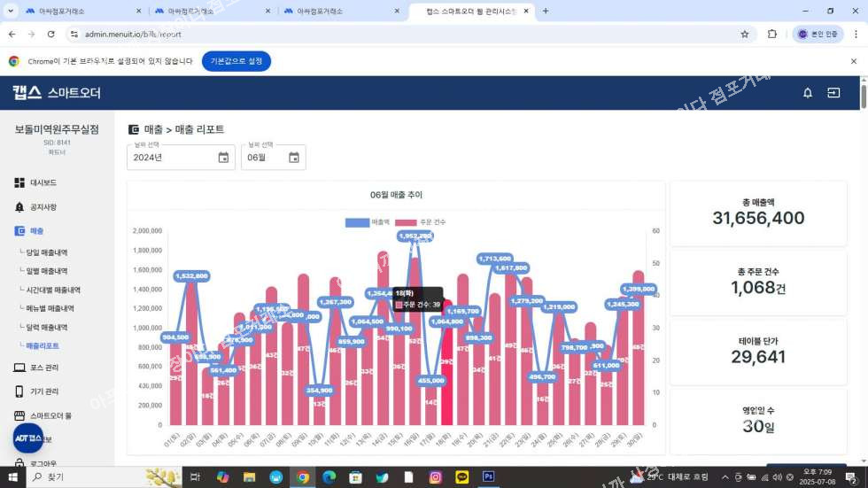Toggle the blue 매출액 legend series

point(368,221)
